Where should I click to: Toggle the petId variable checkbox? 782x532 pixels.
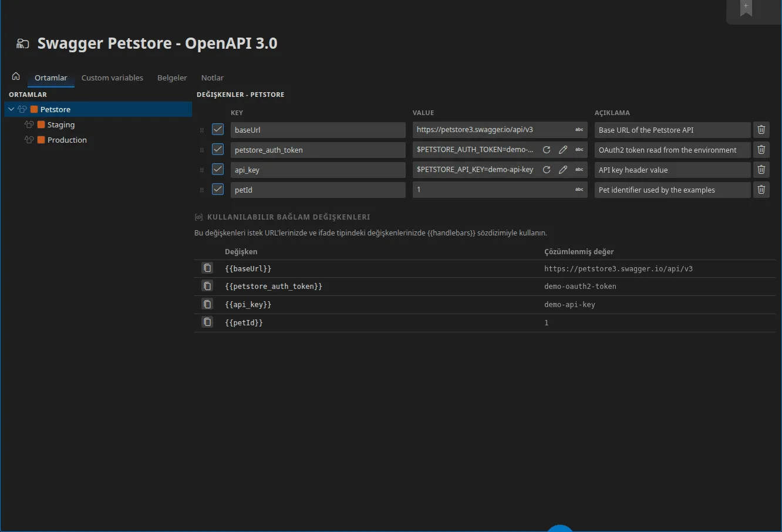tap(218, 189)
